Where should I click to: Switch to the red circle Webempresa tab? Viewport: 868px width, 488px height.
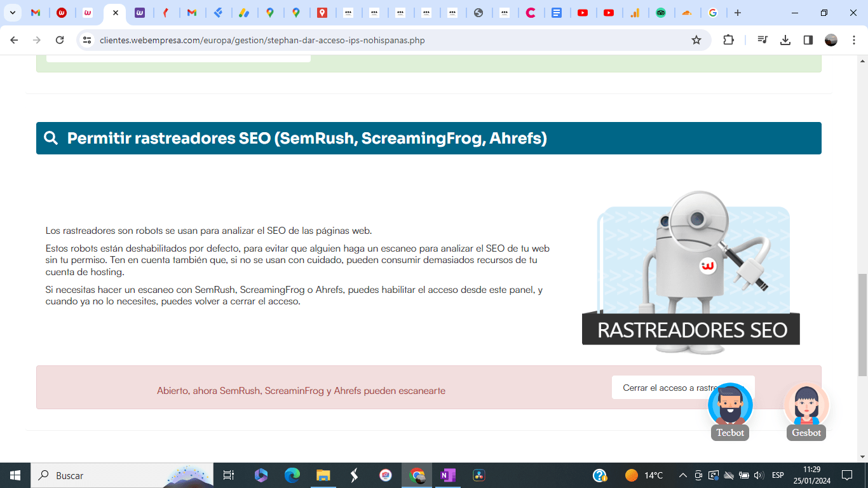tap(62, 13)
